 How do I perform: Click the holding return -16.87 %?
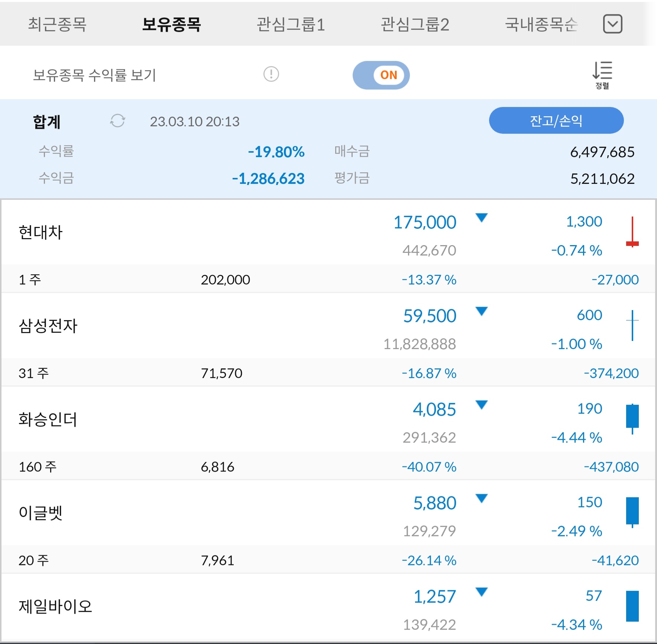(x=429, y=373)
